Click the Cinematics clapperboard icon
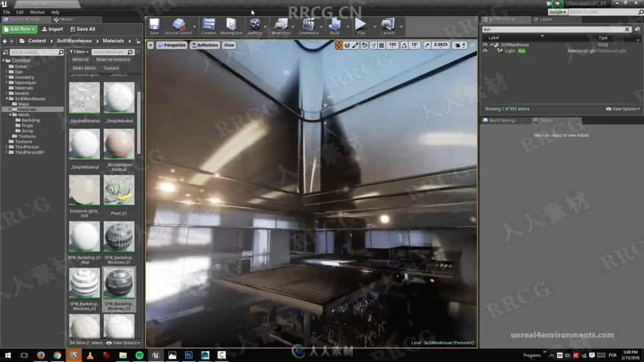644x362 pixels. pyautogui.click(x=308, y=25)
